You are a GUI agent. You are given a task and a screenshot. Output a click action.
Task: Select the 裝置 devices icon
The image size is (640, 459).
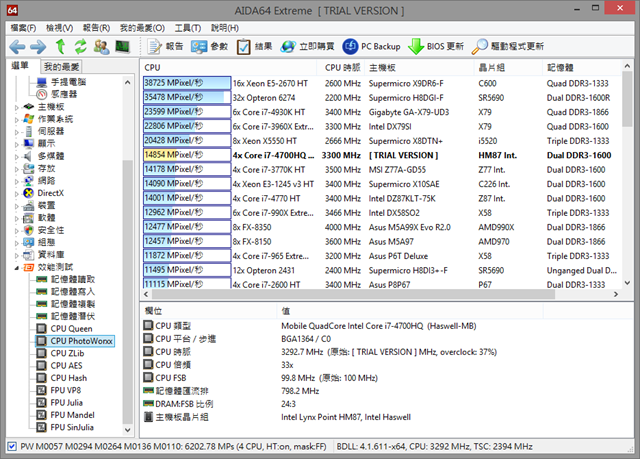29,205
